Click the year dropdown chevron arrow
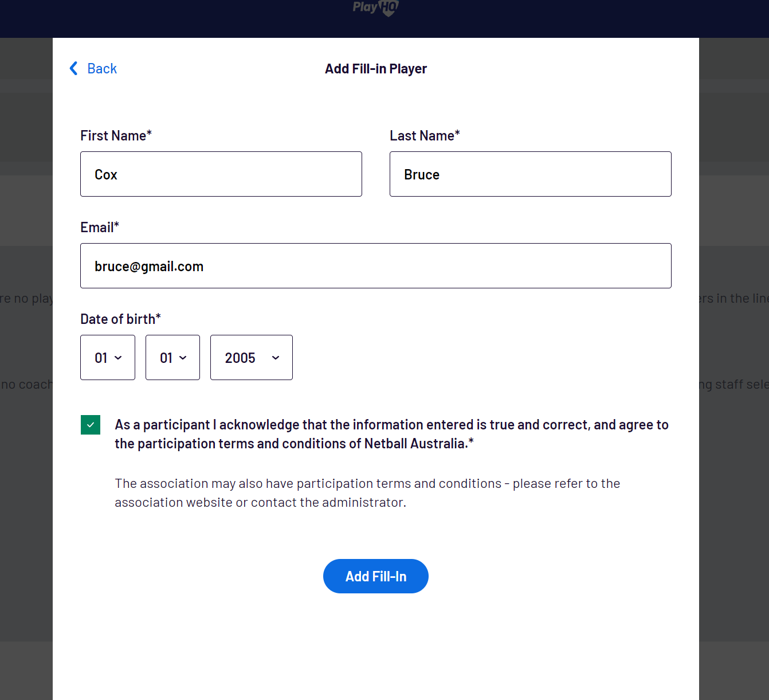 click(x=276, y=358)
